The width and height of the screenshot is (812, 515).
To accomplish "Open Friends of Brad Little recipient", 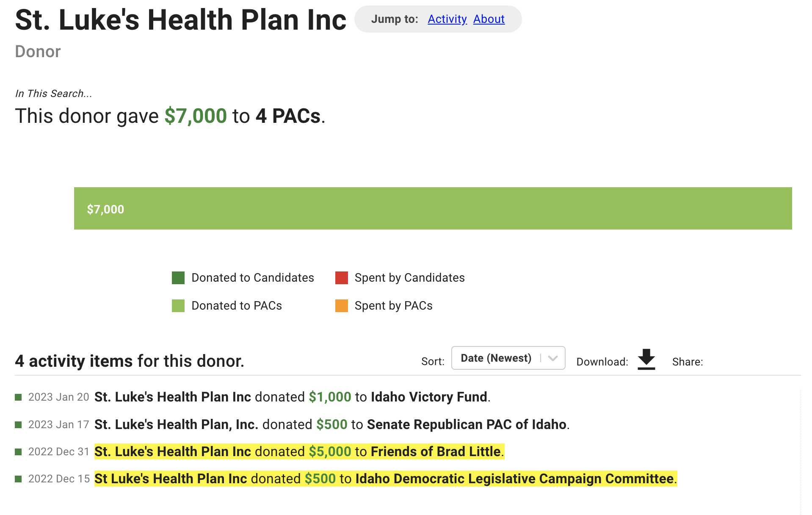I will tap(436, 452).
